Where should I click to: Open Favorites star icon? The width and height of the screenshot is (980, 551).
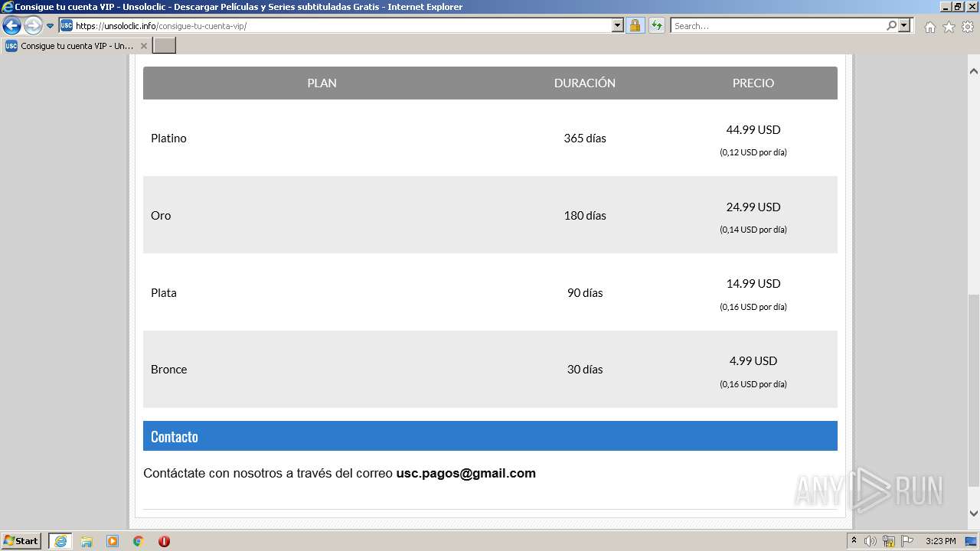(x=949, y=27)
